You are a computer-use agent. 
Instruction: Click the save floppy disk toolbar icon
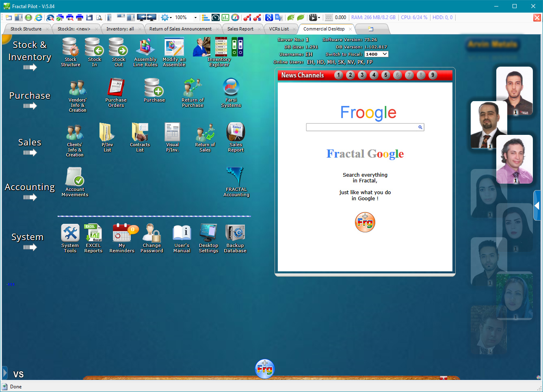tap(89, 17)
